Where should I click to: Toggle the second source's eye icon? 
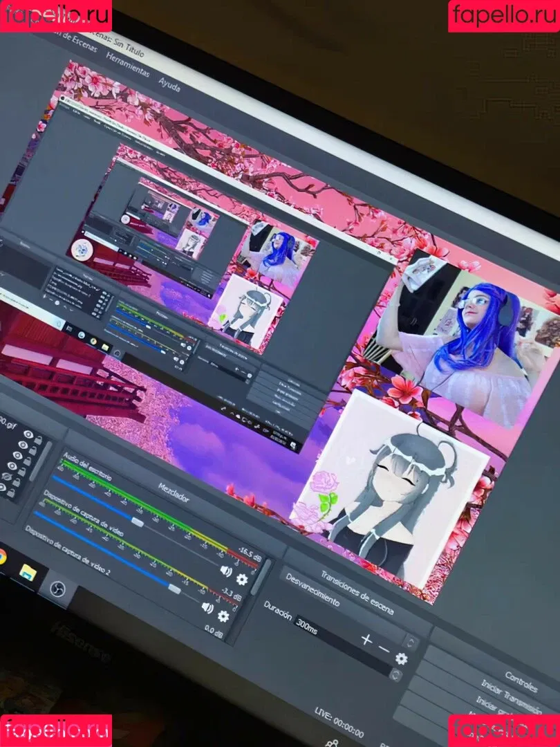click(24, 445)
